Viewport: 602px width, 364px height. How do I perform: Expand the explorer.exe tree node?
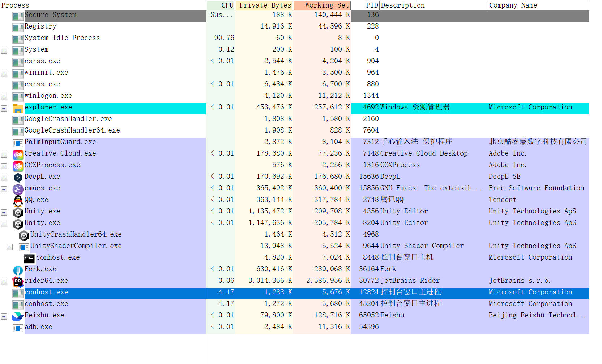(x=4, y=108)
